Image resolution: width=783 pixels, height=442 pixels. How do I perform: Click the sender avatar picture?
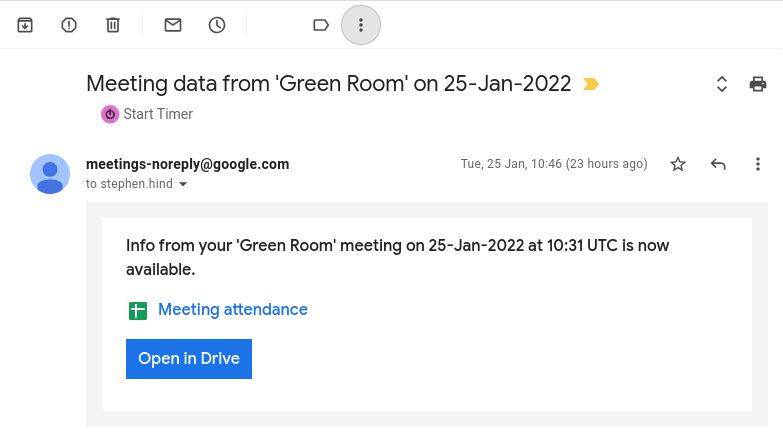point(50,174)
